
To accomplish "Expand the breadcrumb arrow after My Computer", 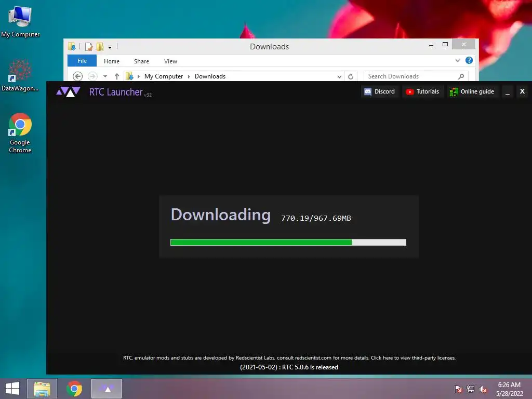I will click(189, 76).
